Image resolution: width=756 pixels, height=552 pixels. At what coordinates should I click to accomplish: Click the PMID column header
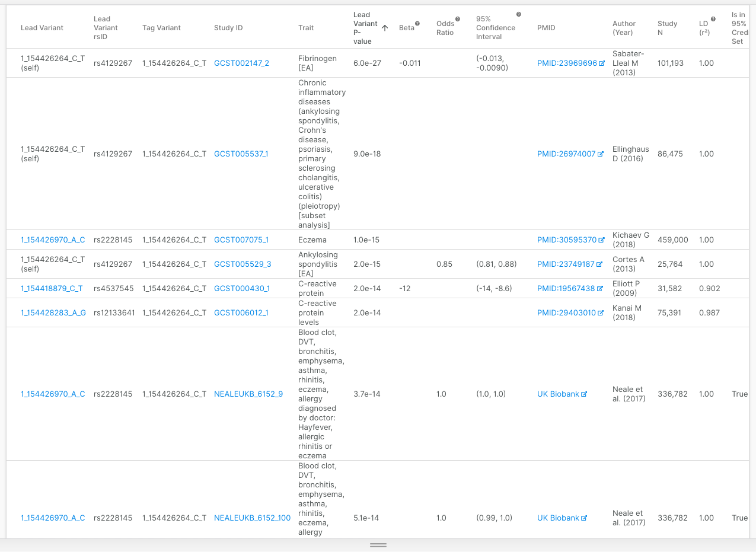[x=546, y=28]
